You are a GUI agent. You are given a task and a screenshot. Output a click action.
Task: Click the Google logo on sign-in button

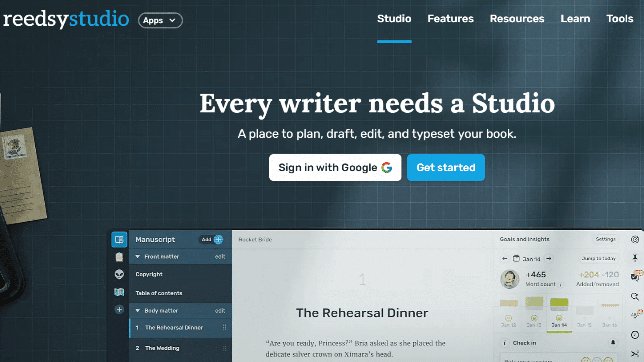pyautogui.click(x=387, y=167)
